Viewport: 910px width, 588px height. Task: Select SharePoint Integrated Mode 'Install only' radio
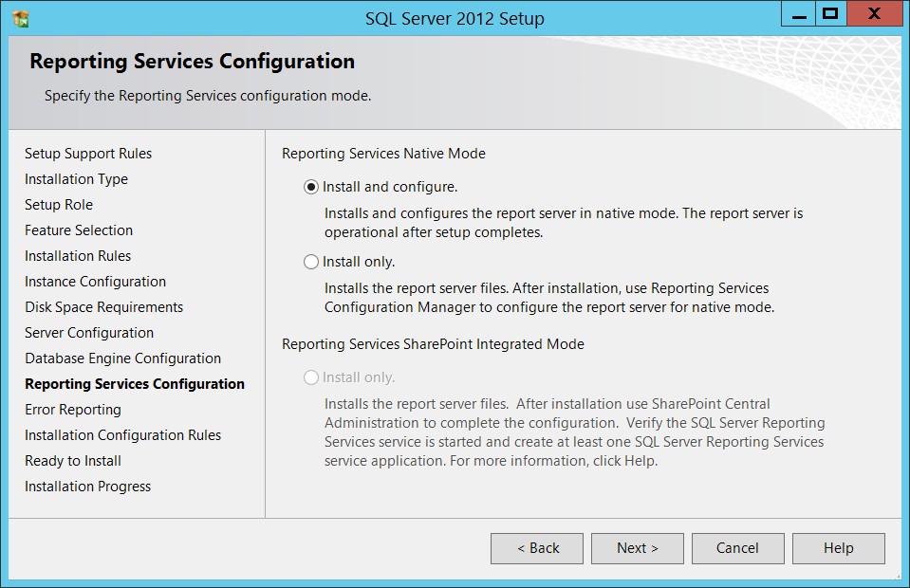coord(311,377)
